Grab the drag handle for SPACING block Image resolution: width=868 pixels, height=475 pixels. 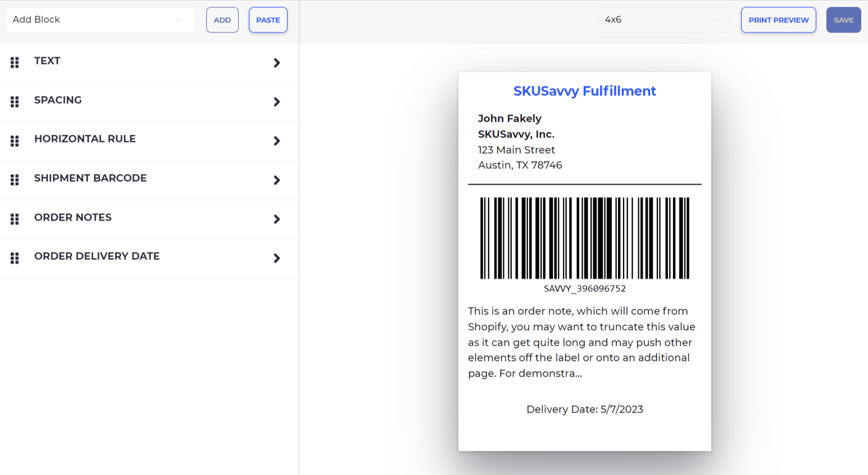pyautogui.click(x=15, y=102)
